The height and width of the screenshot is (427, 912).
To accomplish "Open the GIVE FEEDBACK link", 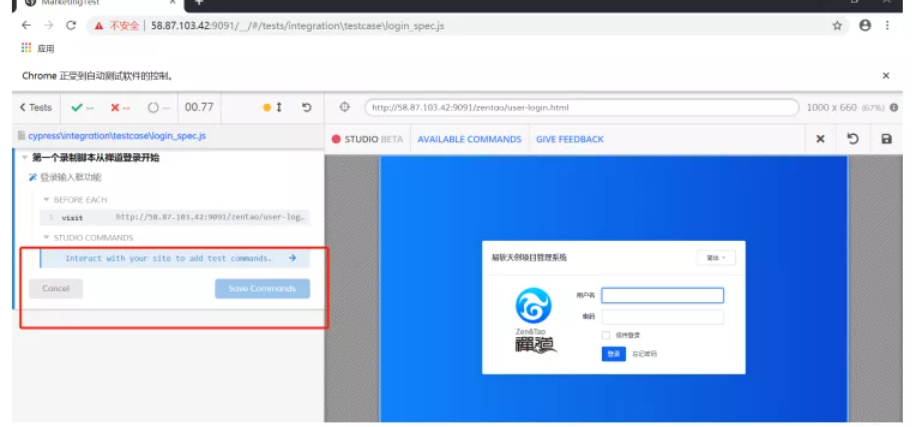I will coord(569,139).
